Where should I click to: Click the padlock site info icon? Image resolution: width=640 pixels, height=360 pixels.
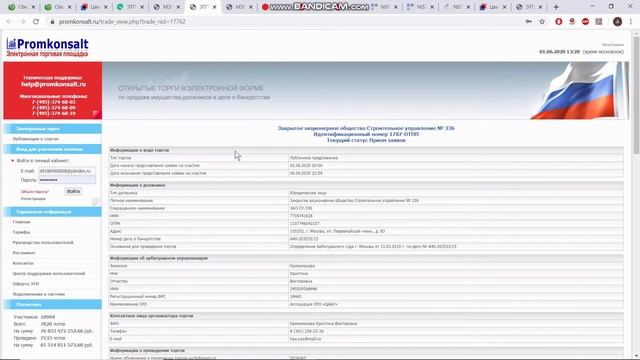coord(52,22)
